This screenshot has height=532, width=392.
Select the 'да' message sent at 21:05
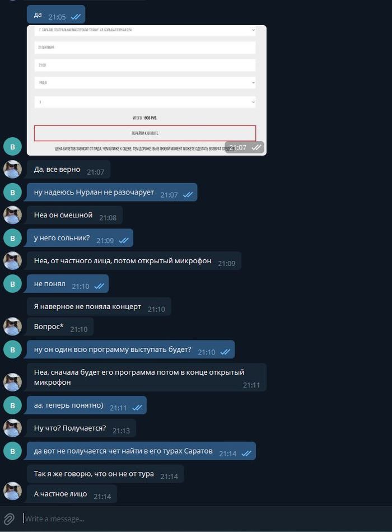55,15
